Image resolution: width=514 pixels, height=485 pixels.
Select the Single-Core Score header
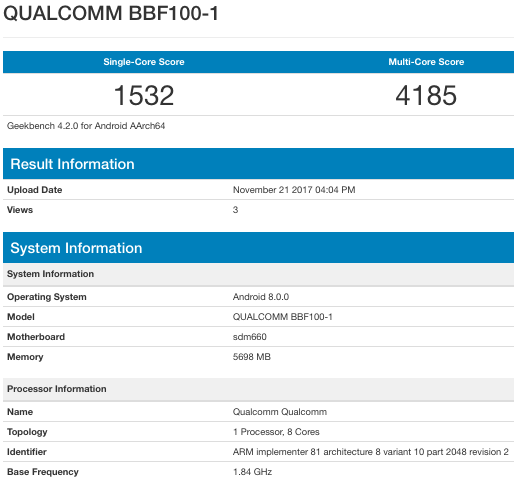[x=144, y=62]
